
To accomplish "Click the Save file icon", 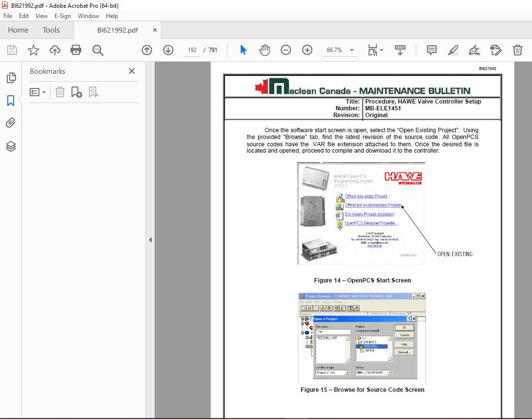I will 12,50.
